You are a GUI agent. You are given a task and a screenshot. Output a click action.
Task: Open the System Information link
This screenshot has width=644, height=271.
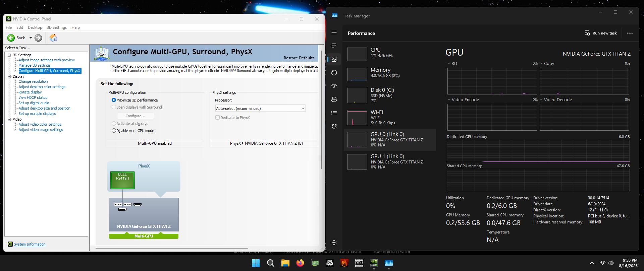(30, 244)
